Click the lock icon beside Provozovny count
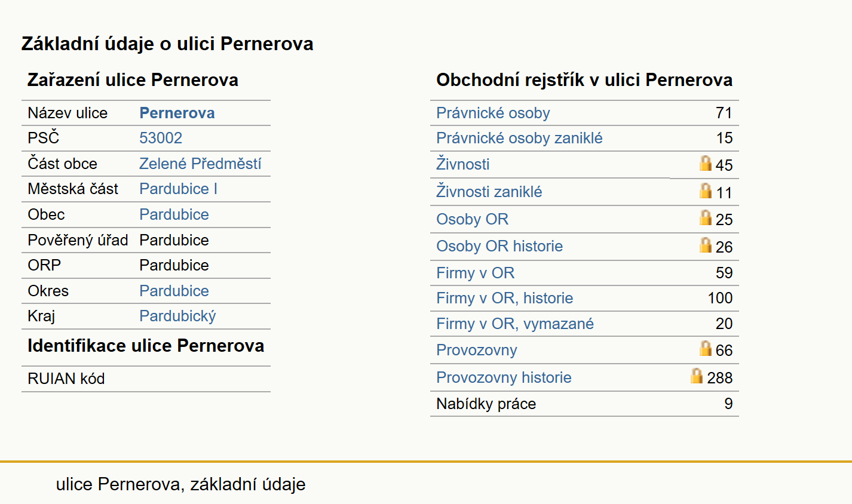The width and height of the screenshot is (852, 504). (706, 348)
